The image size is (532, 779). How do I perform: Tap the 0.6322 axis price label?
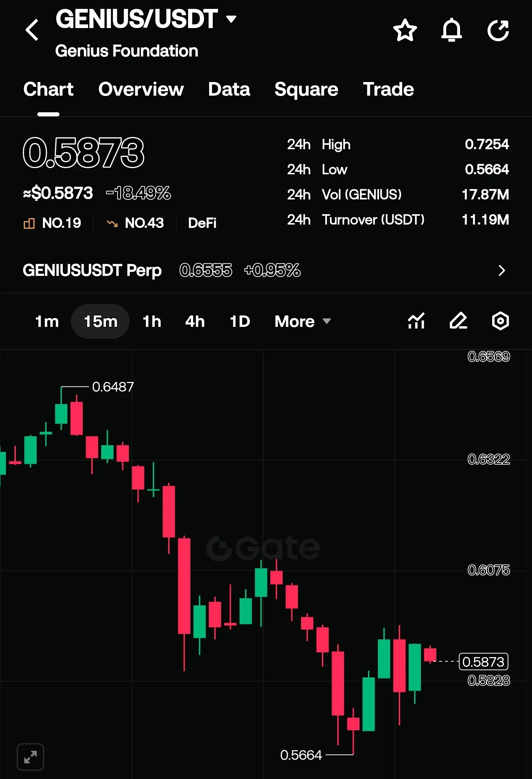click(x=489, y=459)
